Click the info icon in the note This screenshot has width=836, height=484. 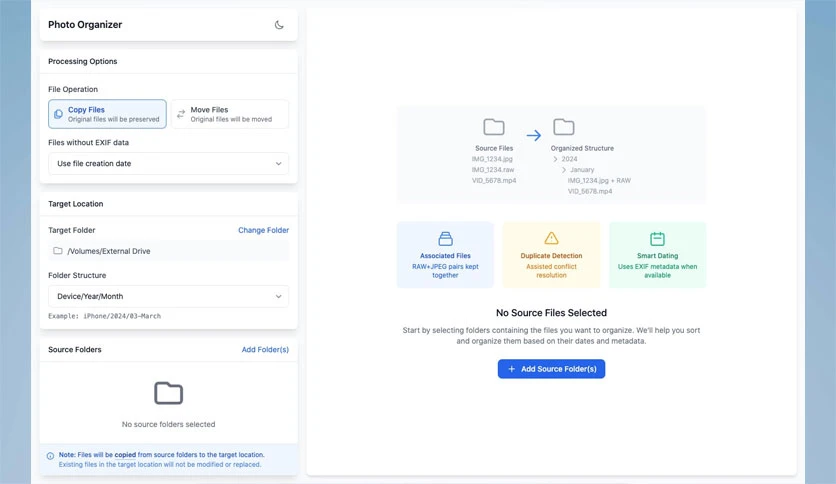[50, 456]
